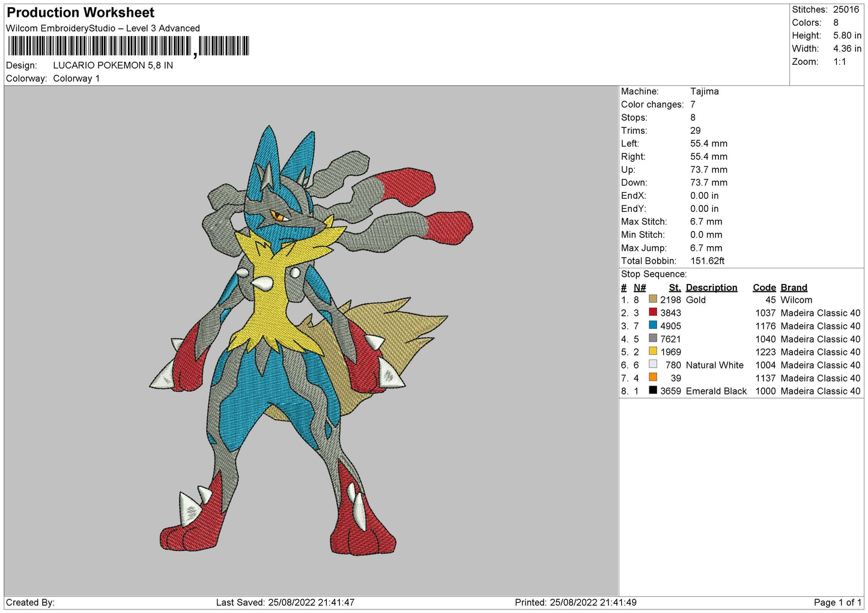
Task: Click the Emerald Black color swatch
Action: 653,390
